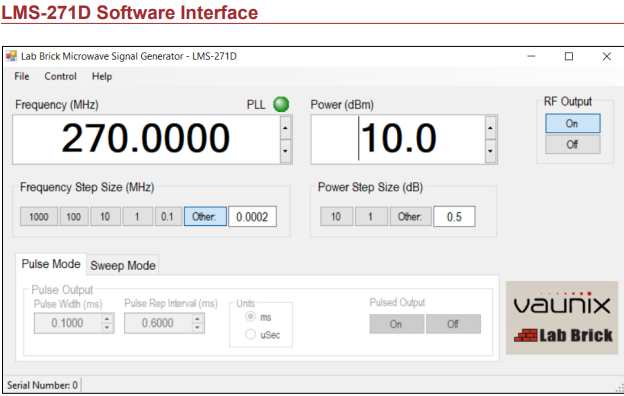
Task: Increase power with the up arrow
Action: point(490,128)
